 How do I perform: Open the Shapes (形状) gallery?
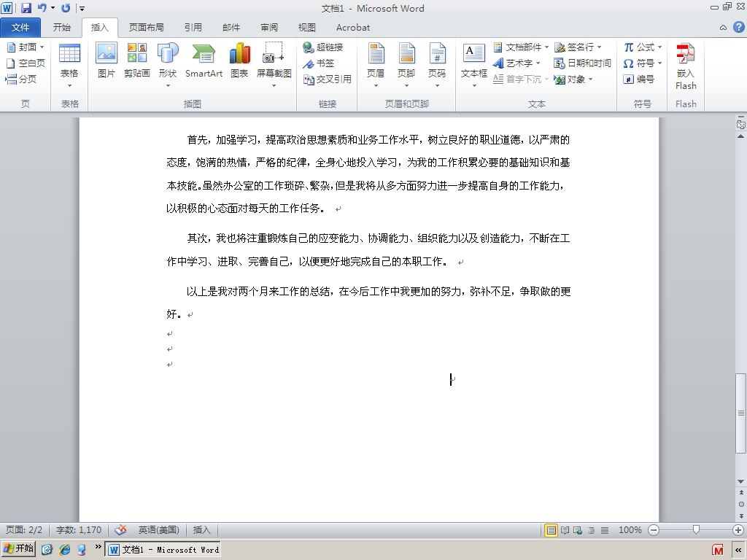[168, 65]
